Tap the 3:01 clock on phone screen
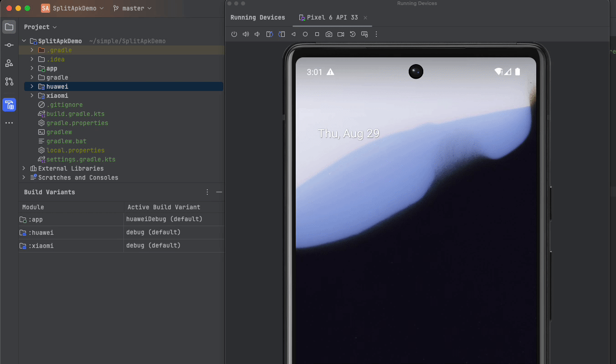This screenshot has height=364, width=616. click(314, 72)
